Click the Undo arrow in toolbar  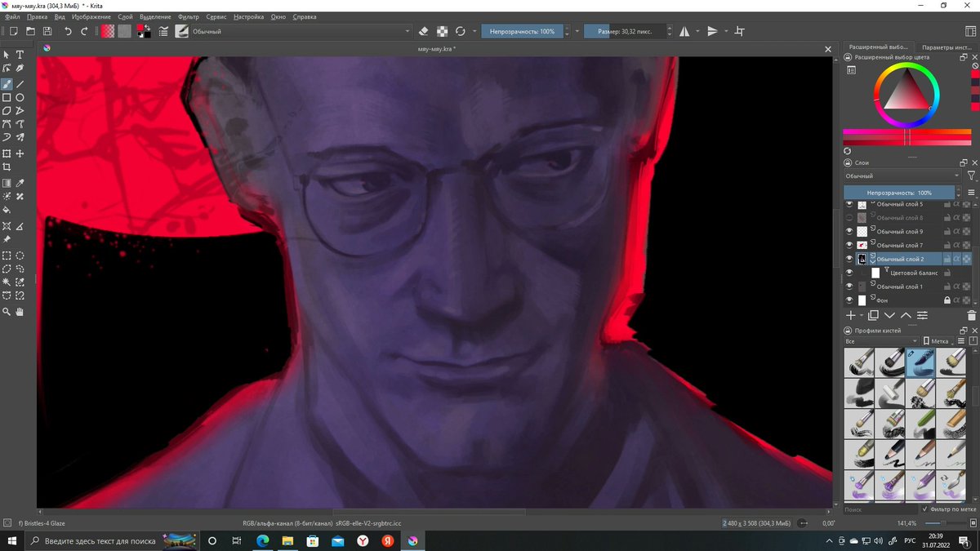tap(68, 31)
